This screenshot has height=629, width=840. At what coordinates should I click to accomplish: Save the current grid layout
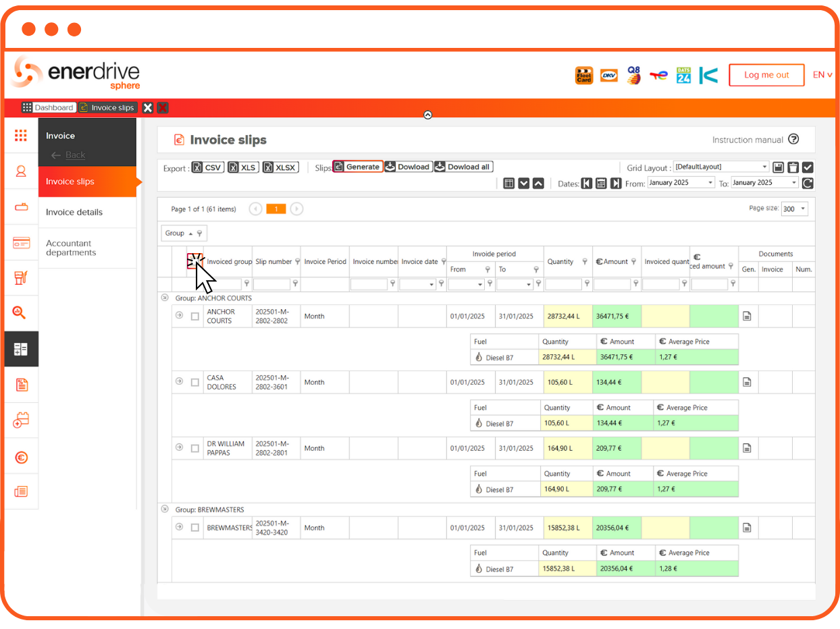click(x=778, y=167)
